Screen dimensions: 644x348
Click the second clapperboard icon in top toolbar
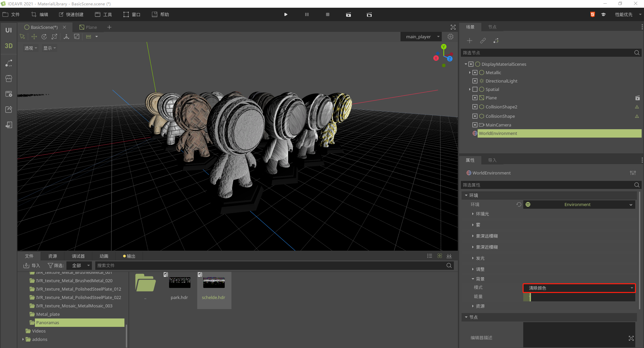click(x=369, y=14)
